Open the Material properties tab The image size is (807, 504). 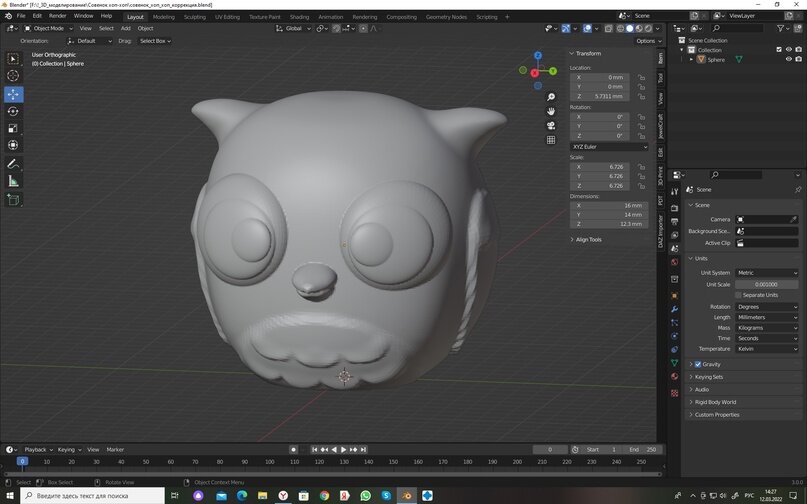click(x=675, y=376)
